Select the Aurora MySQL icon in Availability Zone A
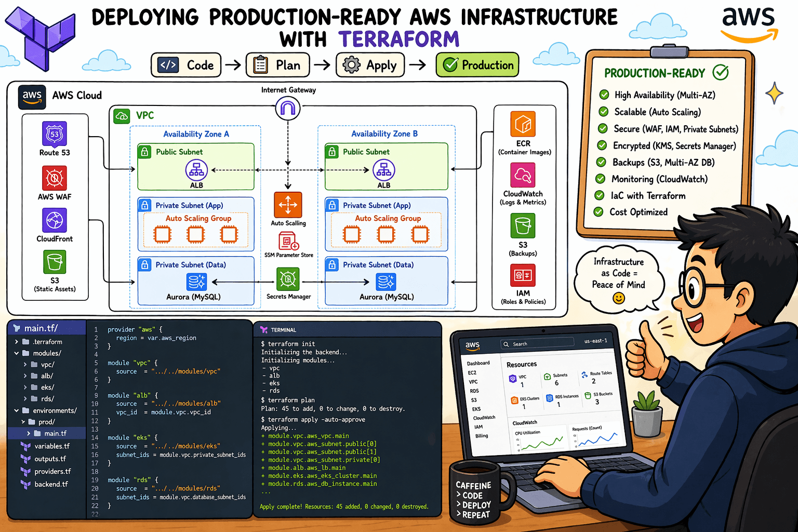Viewport: 798px width, 532px height. pos(195,282)
